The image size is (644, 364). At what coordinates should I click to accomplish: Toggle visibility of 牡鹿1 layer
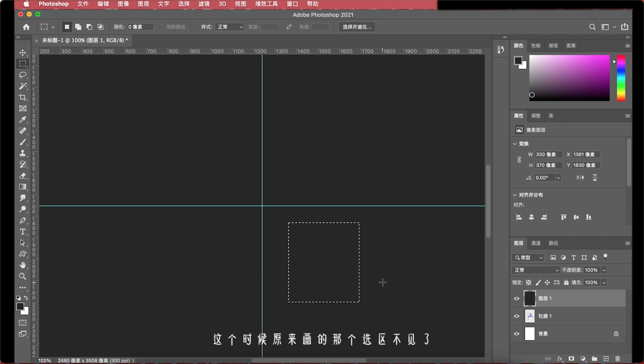tap(517, 316)
